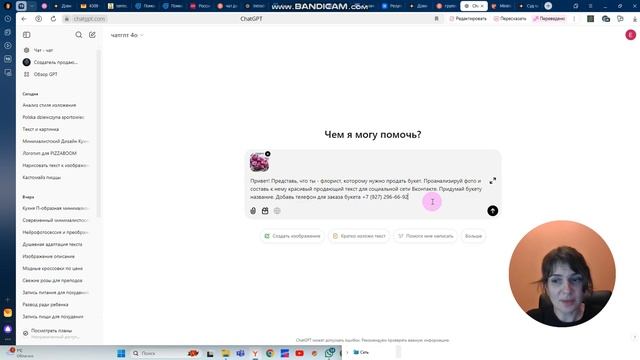
Task: Click the chatgpt.com address bar
Action: pyautogui.click(x=89, y=19)
